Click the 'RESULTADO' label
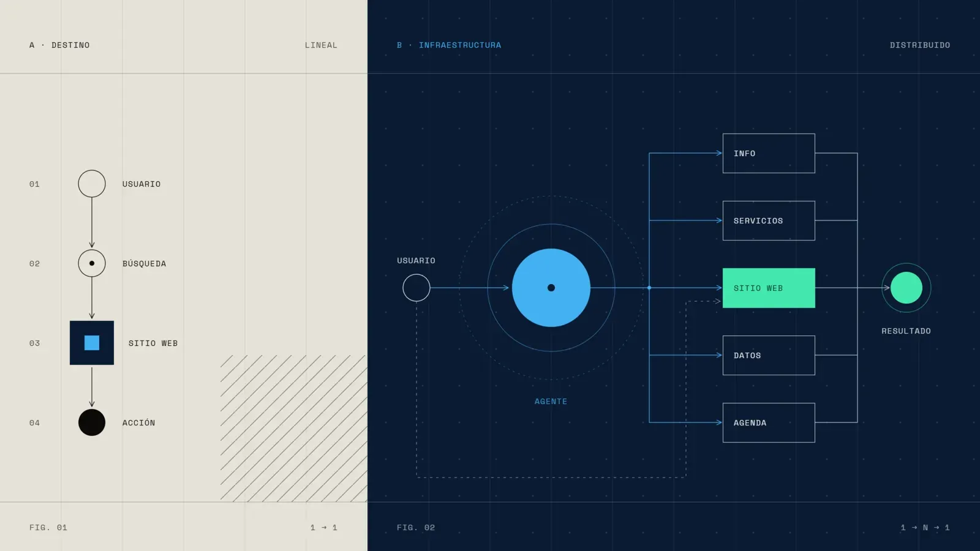The width and height of the screenshot is (980, 551). 906,331
